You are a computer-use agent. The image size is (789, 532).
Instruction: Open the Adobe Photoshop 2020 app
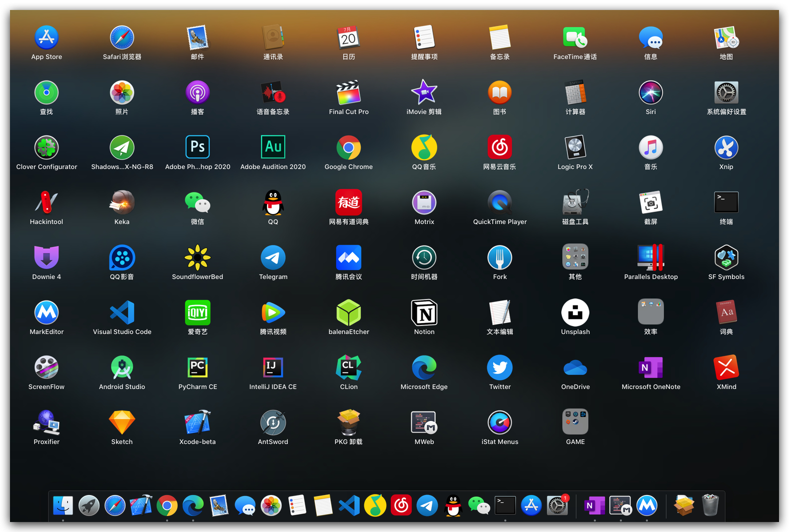point(198,147)
